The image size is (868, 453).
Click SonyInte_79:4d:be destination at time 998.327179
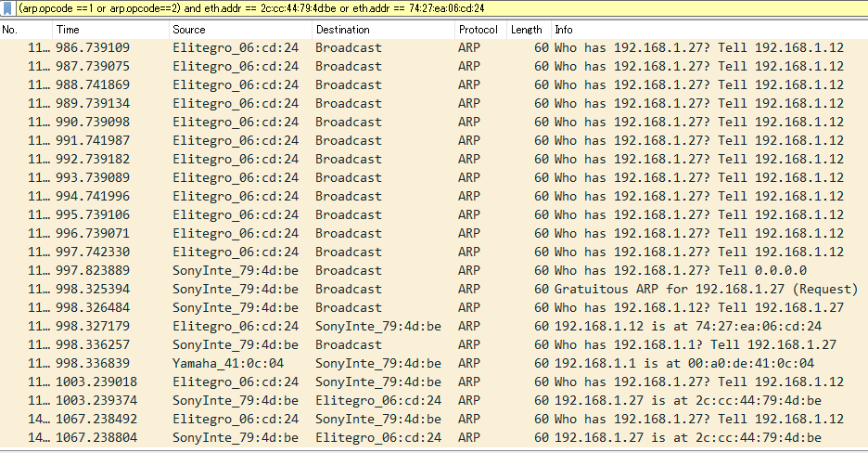378,327
